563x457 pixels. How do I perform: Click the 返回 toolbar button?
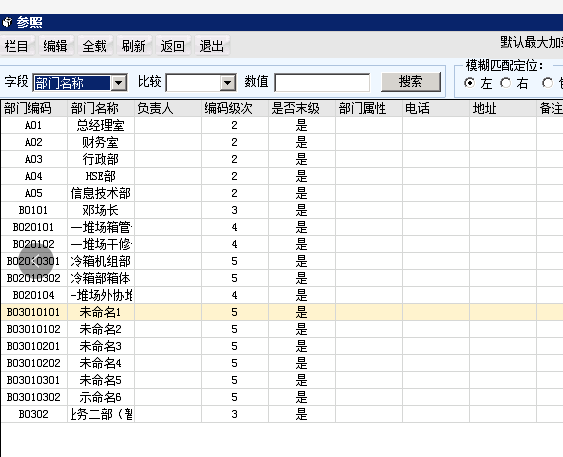coord(173,46)
